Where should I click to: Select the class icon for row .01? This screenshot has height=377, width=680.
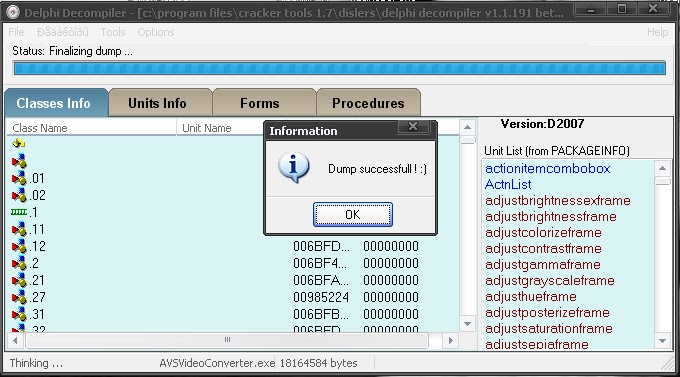(x=19, y=178)
